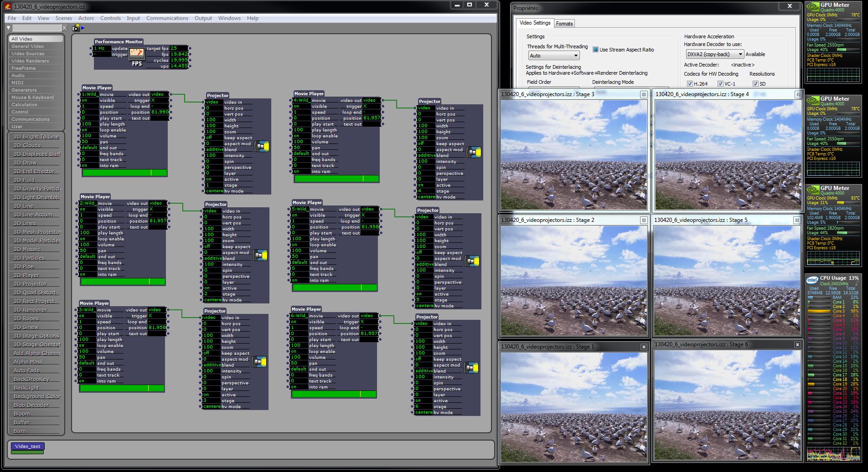Close the Stage 6 window

pyautogui.click(x=797, y=344)
